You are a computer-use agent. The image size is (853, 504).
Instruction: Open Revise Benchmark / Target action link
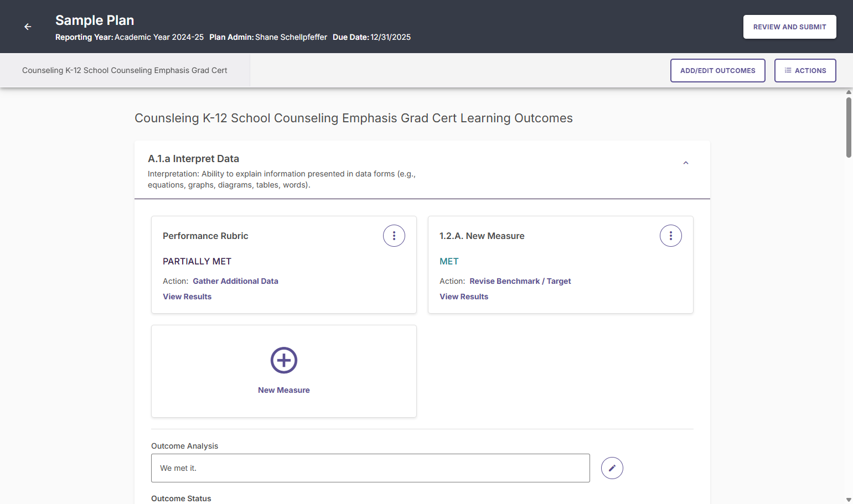coord(520,281)
